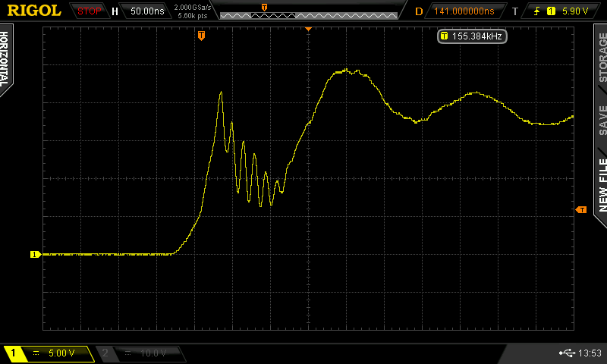607x364 pixels.
Task: Click the waveform memory overview bar
Action: point(309,14)
